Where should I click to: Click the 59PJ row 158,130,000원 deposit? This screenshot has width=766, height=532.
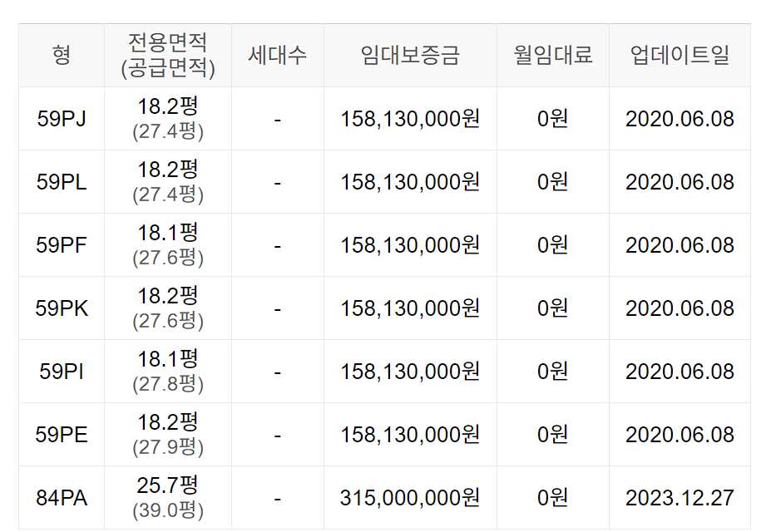[410, 119]
